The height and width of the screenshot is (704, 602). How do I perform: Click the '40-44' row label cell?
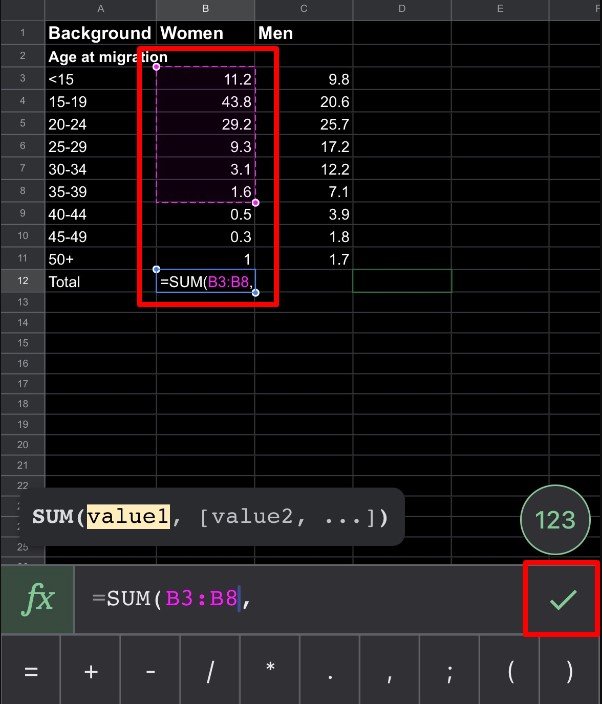101,214
